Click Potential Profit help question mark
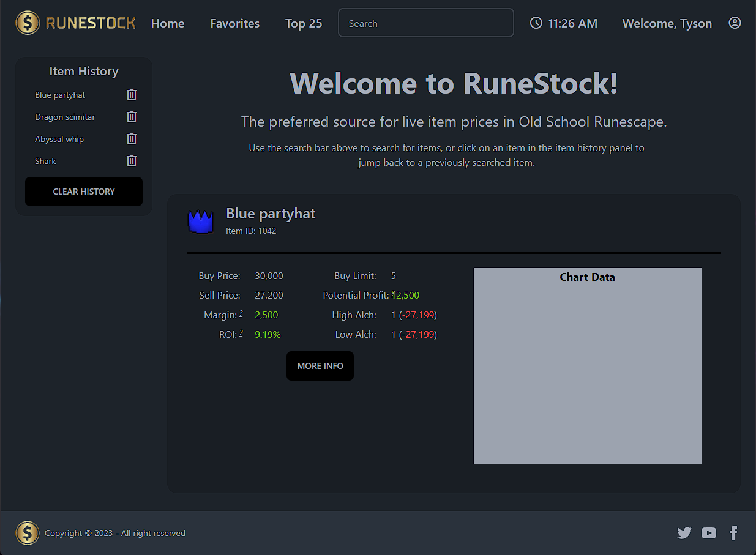Viewport: 756px width, 555px height. [x=392, y=294]
